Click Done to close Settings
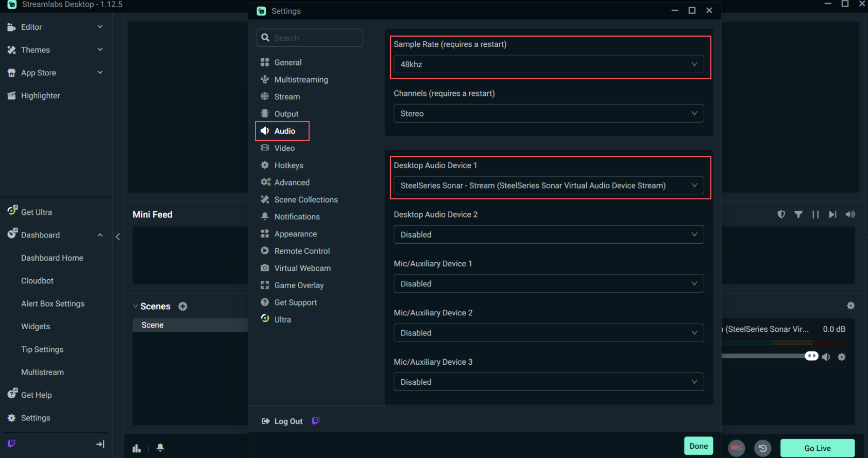Viewport: 868px width, 458px height. click(699, 446)
